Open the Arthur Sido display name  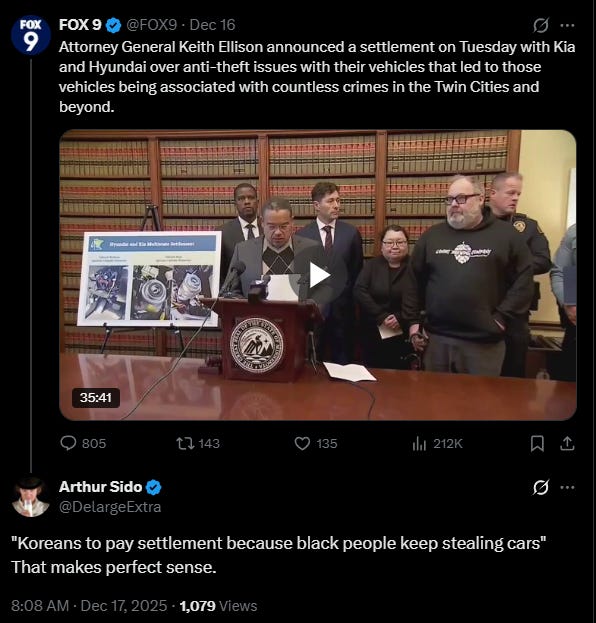100,487
